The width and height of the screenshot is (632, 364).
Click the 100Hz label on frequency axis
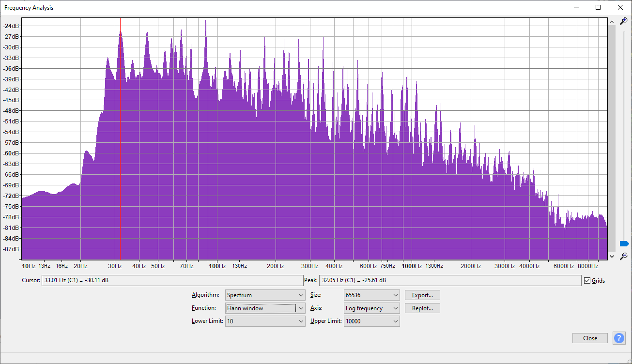pyautogui.click(x=217, y=266)
